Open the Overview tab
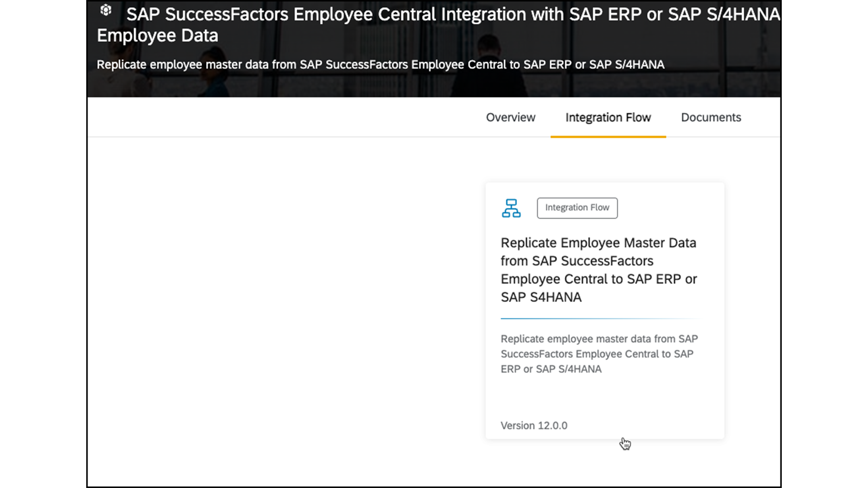Viewport: 868px width, 488px height. [510, 118]
